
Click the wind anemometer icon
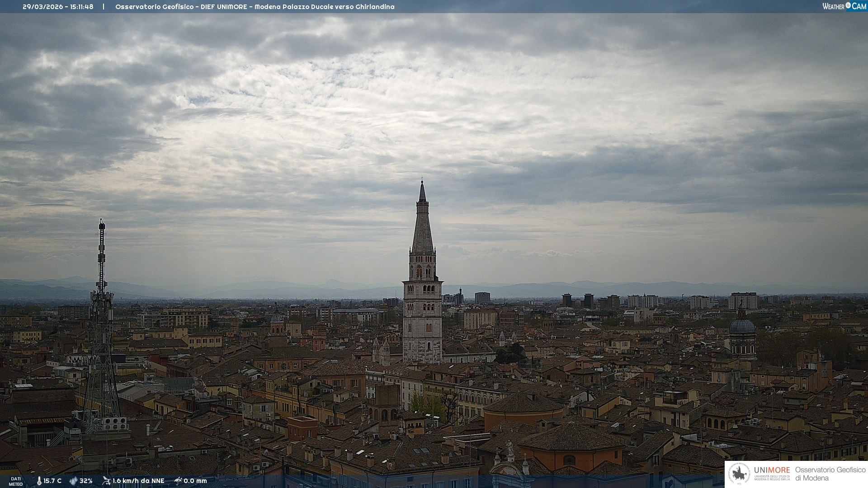tap(106, 481)
